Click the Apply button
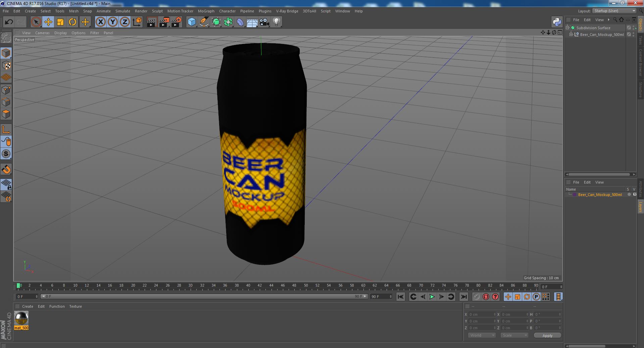This screenshot has height=348, width=644. (547, 335)
